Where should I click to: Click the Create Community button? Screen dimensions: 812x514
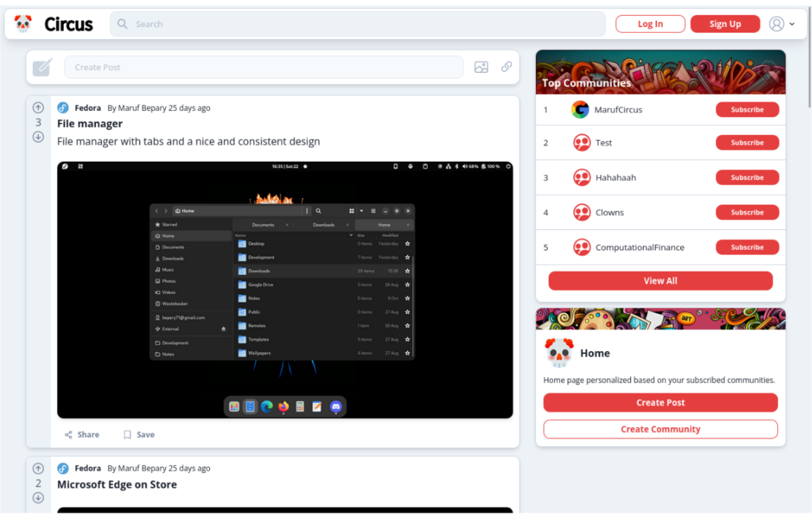660,429
